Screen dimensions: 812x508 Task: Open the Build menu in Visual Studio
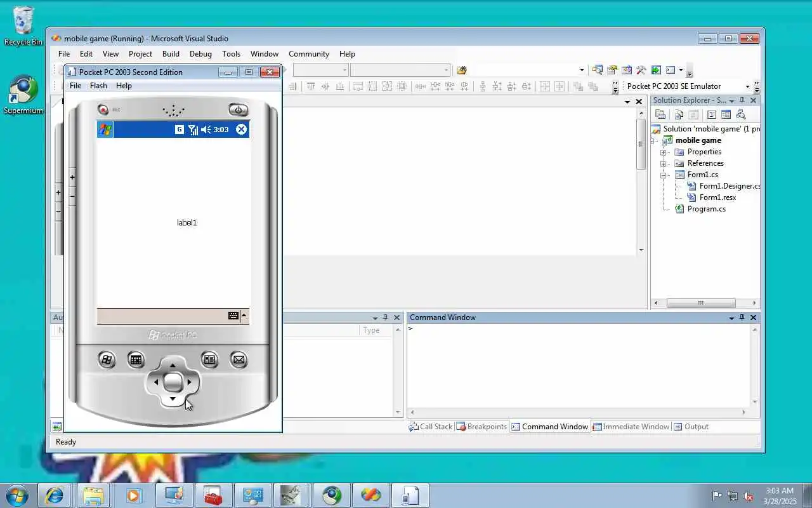pos(171,54)
